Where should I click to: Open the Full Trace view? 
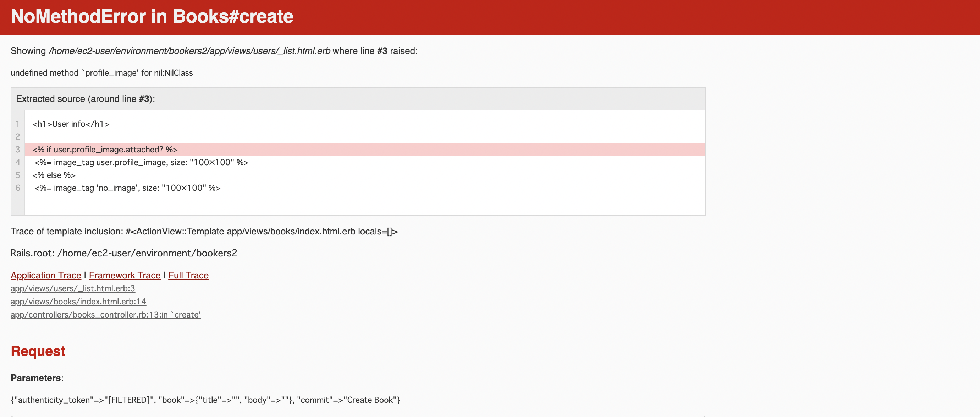188,274
